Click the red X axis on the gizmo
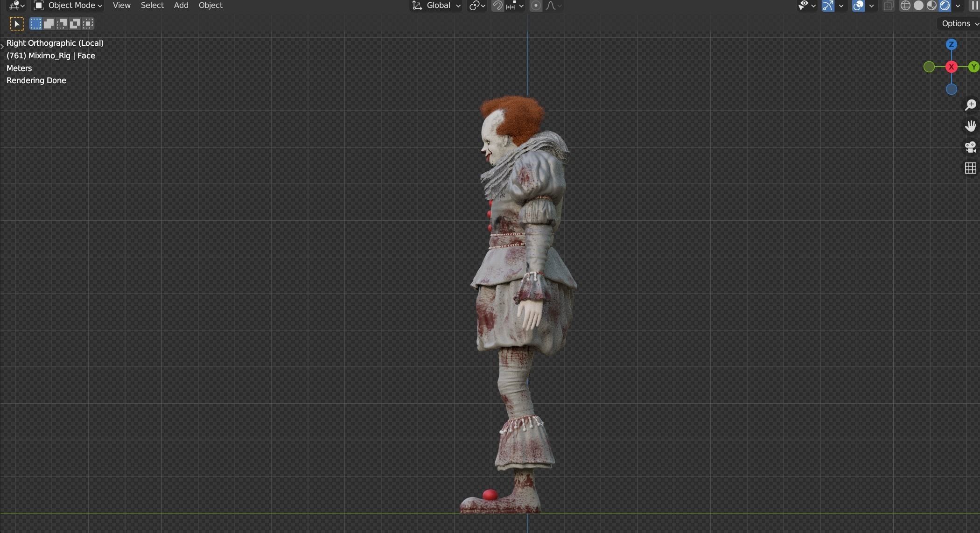 951,67
